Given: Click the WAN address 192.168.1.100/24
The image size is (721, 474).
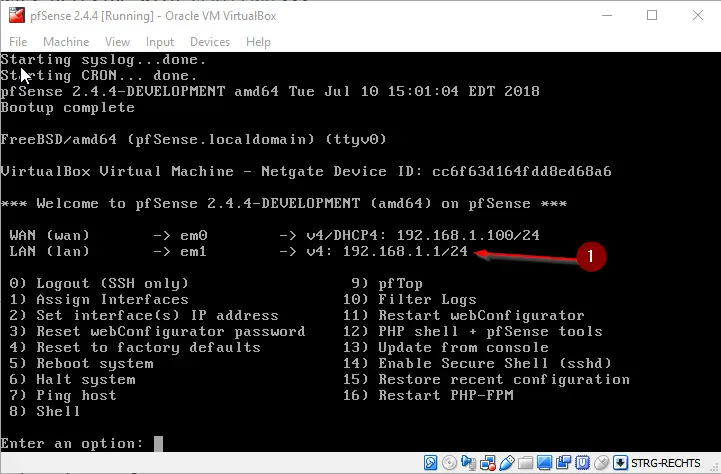Looking at the screenshot, I should coord(468,235).
